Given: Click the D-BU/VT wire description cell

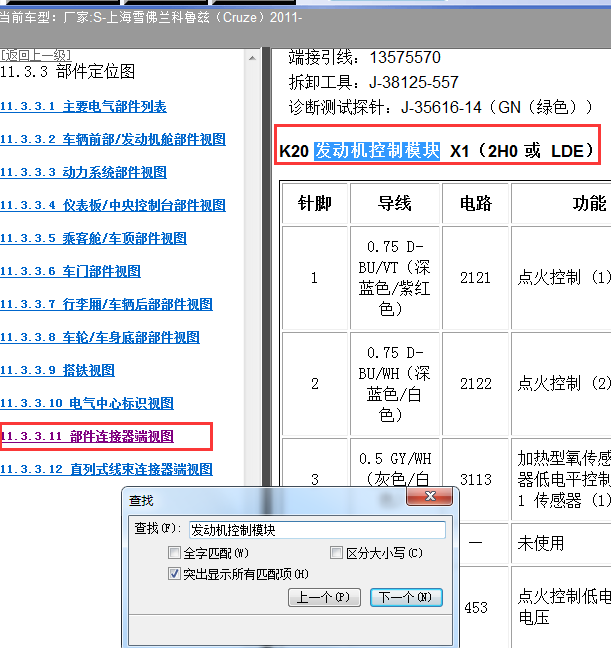Looking at the screenshot, I should [x=395, y=278].
